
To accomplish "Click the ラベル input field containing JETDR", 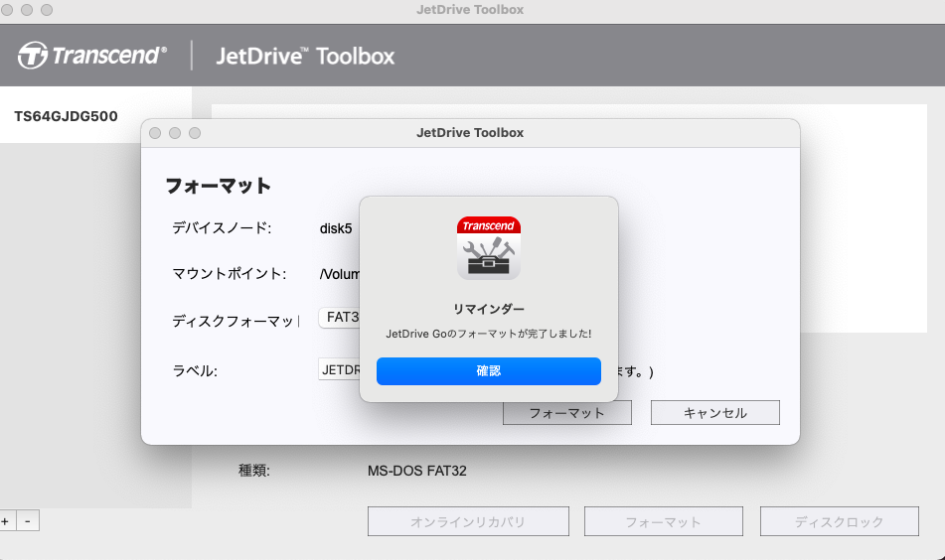I will tap(339, 369).
